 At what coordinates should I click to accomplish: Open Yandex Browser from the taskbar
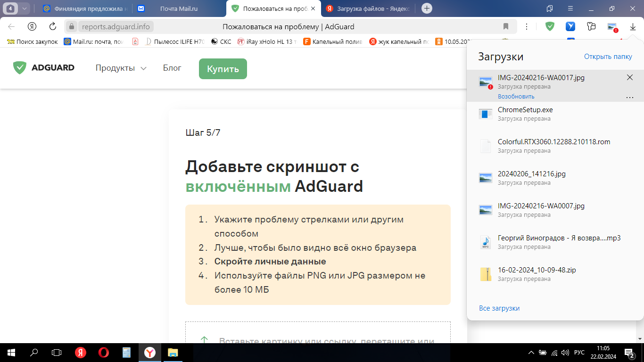tap(150, 352)
